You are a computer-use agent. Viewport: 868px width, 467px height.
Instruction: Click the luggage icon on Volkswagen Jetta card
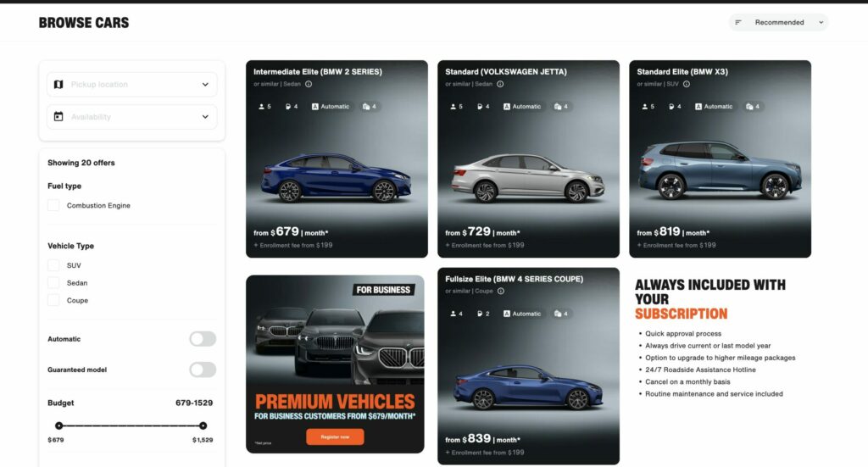tap(558, 107)
